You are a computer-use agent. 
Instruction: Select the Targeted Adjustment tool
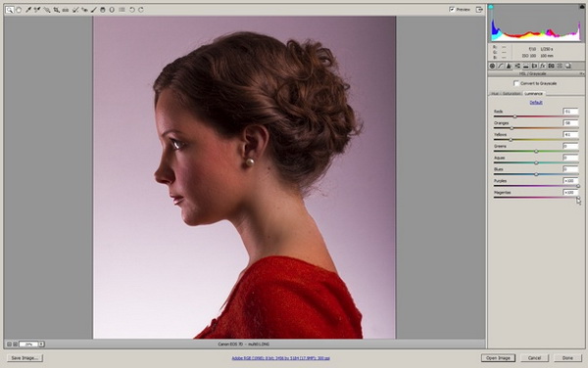[x=46, y=10]
